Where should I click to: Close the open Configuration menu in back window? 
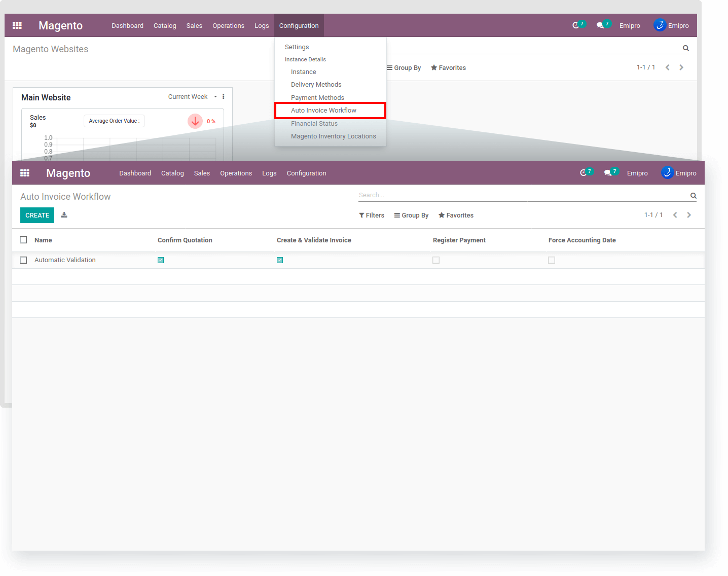[x=299, y=26]
